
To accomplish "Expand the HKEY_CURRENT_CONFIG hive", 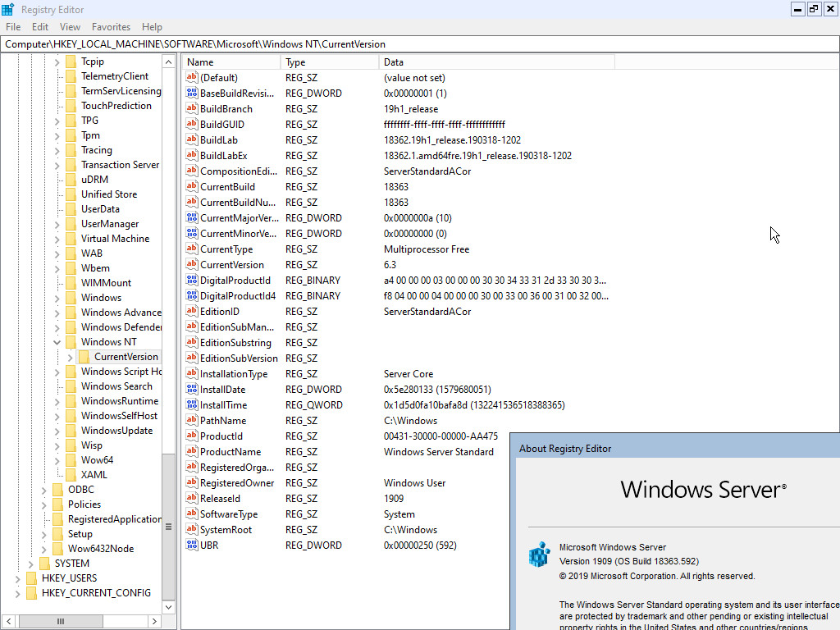I will point(18,593).
